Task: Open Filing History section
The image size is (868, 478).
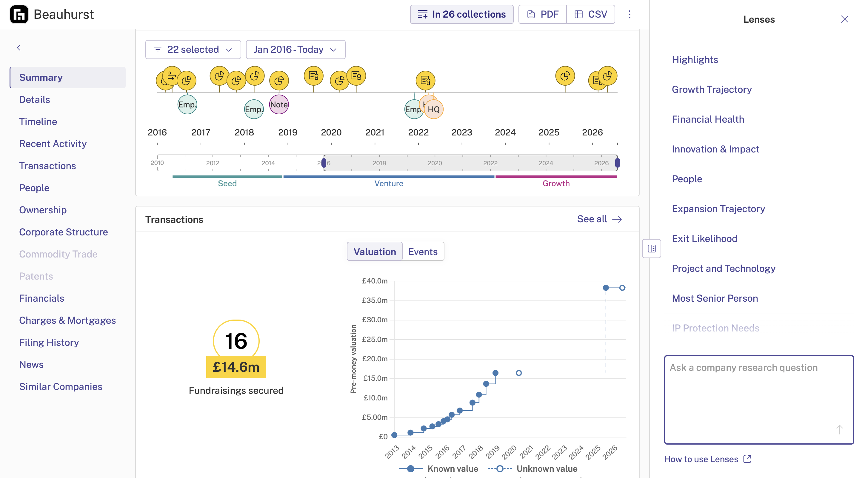Action: (49, 343)
